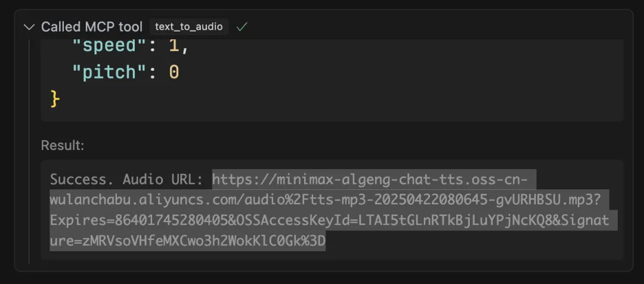Click the pitch value 0
Image resolution: width=644 pixels, height=284 pixels.
click(174, 73)
